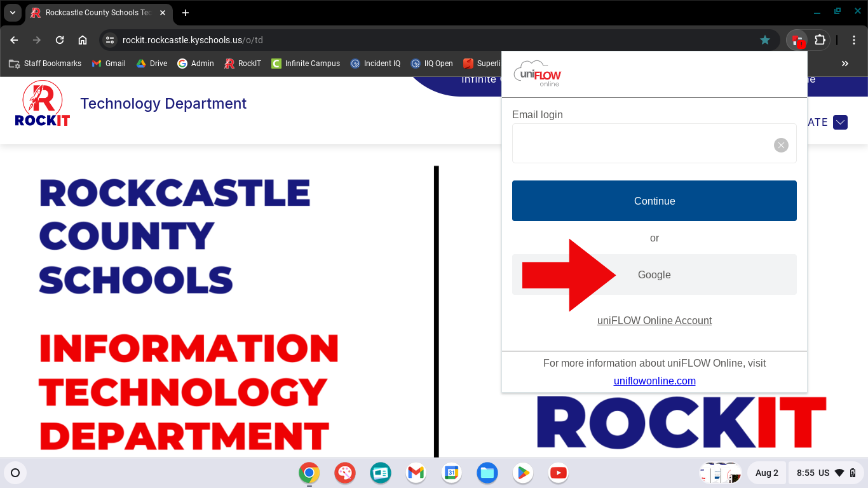Sign in with the Google button

pyautogui.click(x=654, y=274)
